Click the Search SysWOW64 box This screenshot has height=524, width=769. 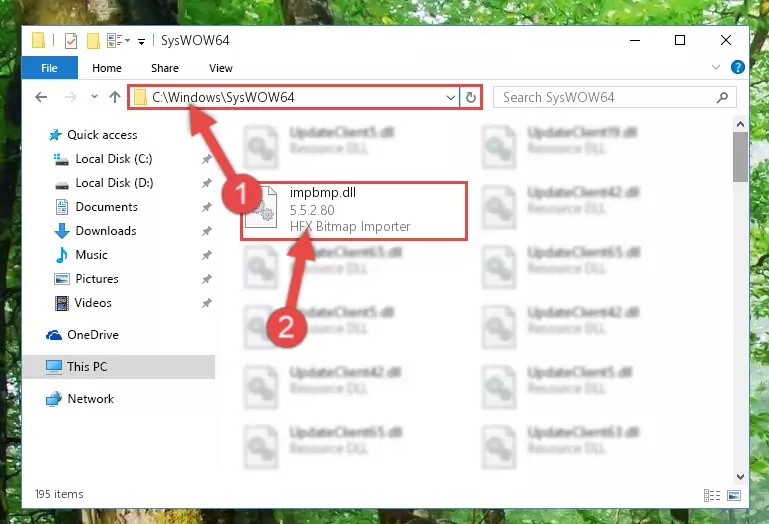pos(615,97)
